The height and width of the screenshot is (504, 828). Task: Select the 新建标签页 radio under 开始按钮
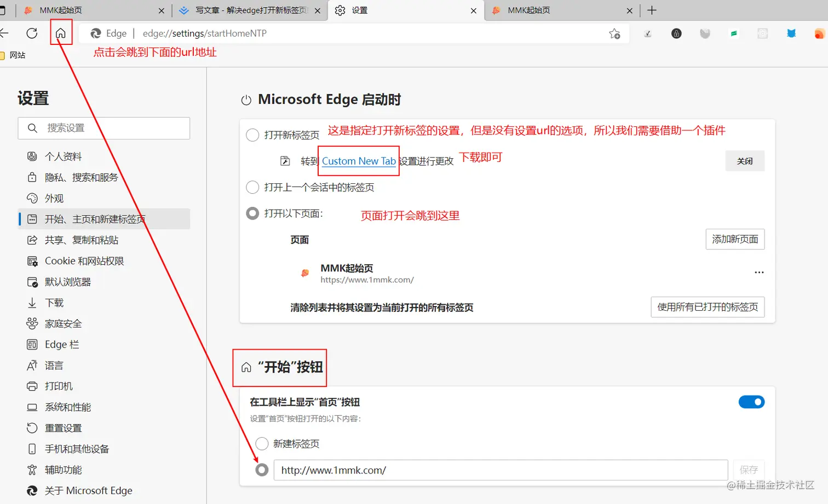click(x=262, y=444)
